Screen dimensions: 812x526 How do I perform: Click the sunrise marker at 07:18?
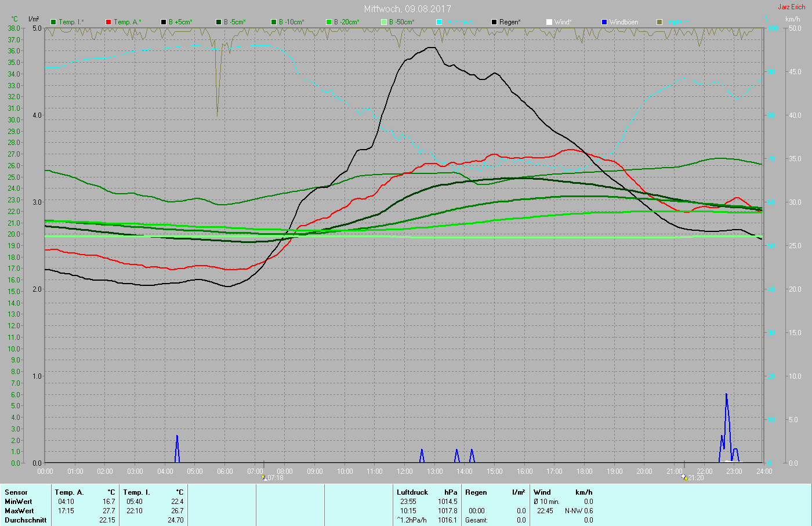[x=264, y=478]
